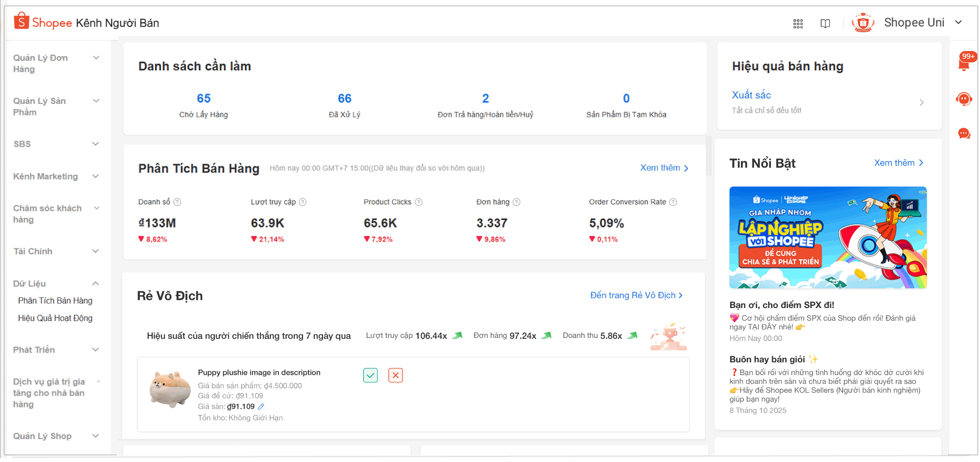Open Hiệu Quả Hoạt Động in sidebar
Viewport: 980px width, 462px height.
point(55,318)
